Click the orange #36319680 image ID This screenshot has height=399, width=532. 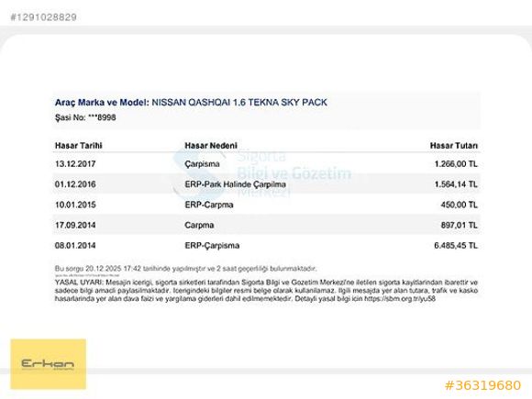[482, 385]
